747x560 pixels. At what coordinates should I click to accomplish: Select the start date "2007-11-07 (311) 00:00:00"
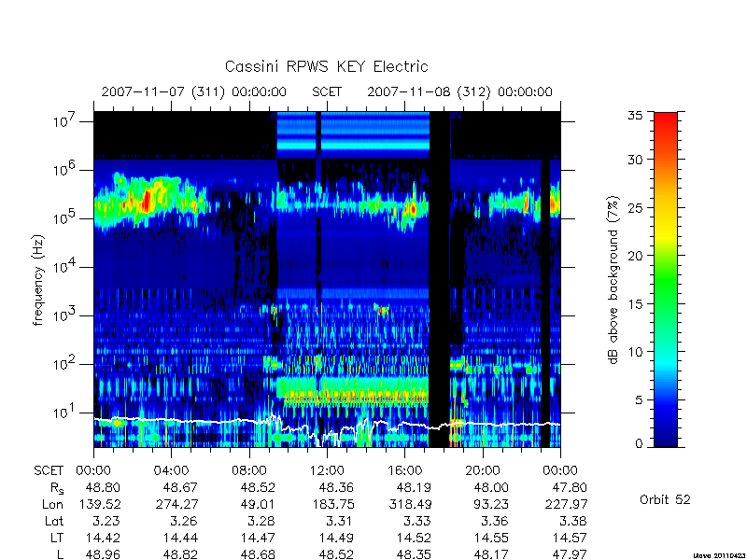(193, 91)
